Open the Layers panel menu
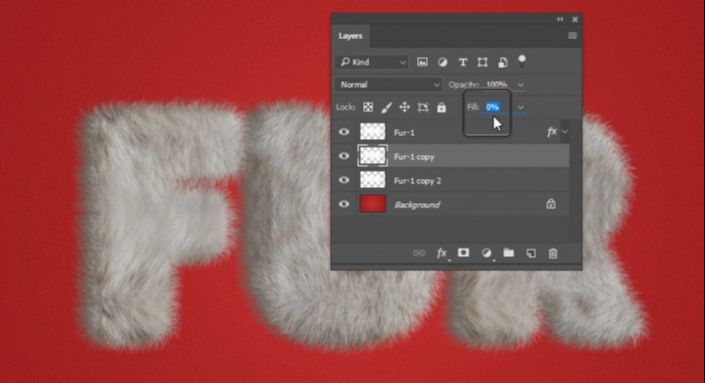Image resolution: width=705 pixels, height=383 pixels. click(572, 36)
